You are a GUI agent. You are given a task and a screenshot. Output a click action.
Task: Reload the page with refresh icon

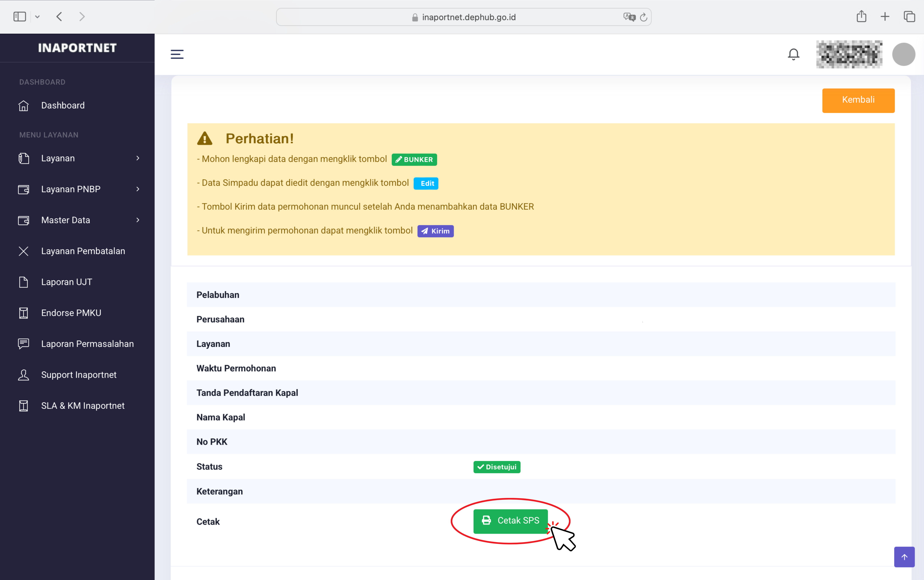click(x=644, y=17)
